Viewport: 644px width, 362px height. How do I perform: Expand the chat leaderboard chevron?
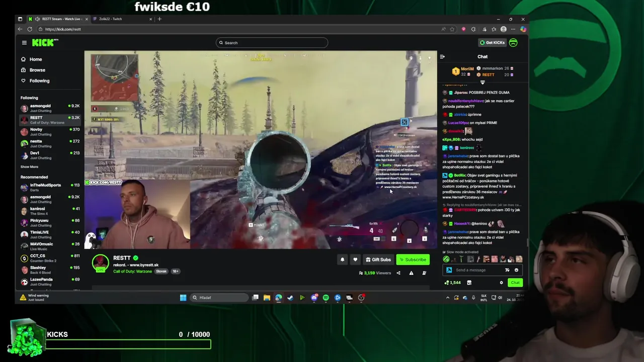(482, 82)
